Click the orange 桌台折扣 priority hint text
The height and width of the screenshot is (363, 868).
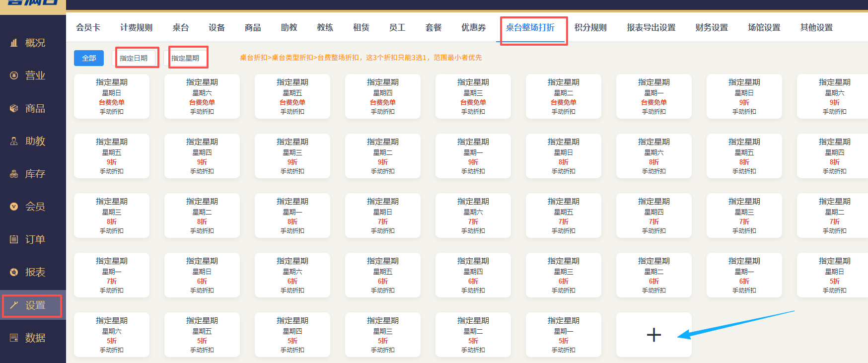(361, 58)
